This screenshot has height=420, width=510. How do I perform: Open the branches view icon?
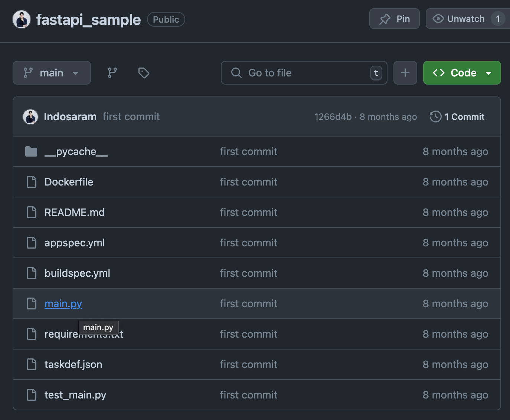112,73
